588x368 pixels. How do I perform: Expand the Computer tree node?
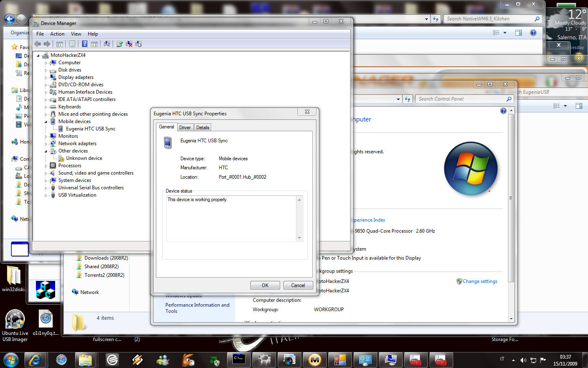click(x=46, y=63)
